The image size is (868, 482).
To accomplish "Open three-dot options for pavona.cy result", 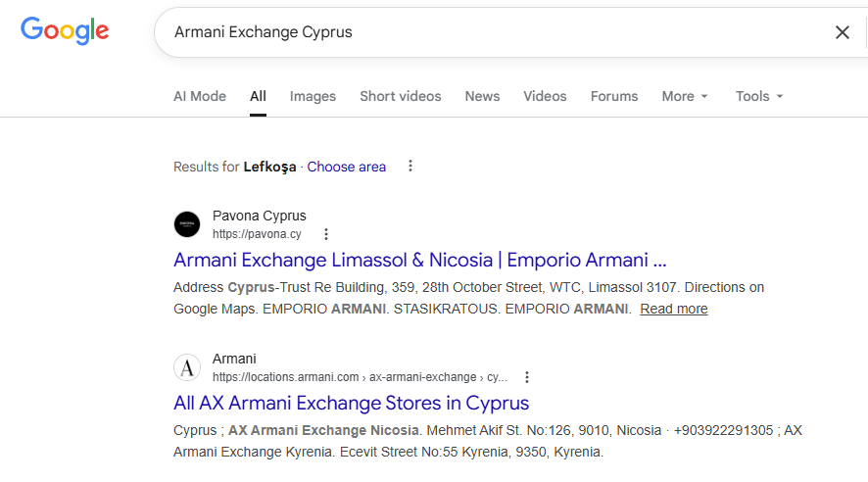I will 326,234.
